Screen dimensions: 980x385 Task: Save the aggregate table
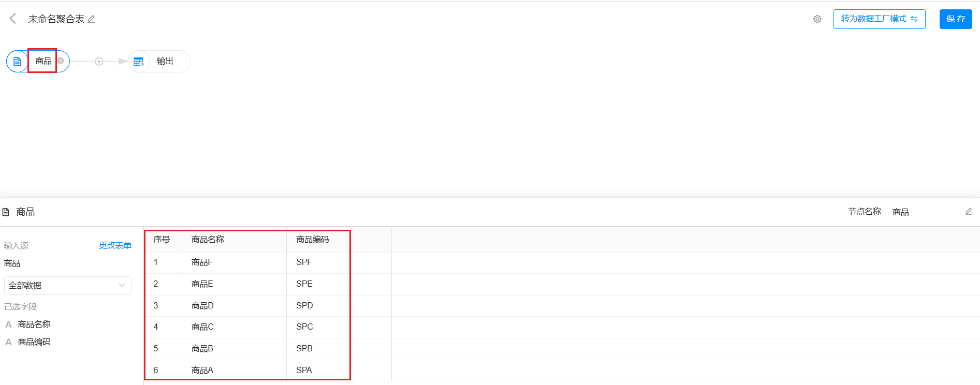point(955,19)
